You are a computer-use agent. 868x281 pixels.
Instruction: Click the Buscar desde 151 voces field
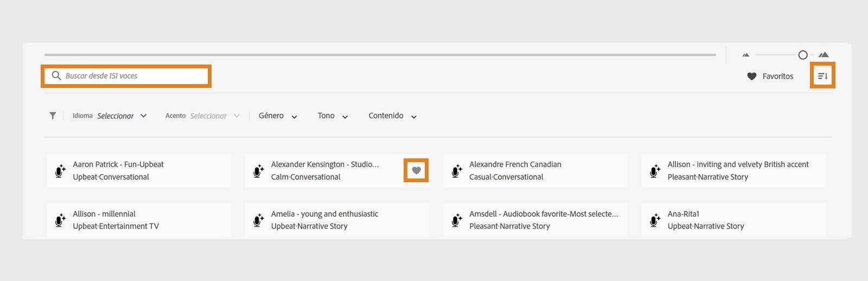pyautogui.click(x=133, y=76)
